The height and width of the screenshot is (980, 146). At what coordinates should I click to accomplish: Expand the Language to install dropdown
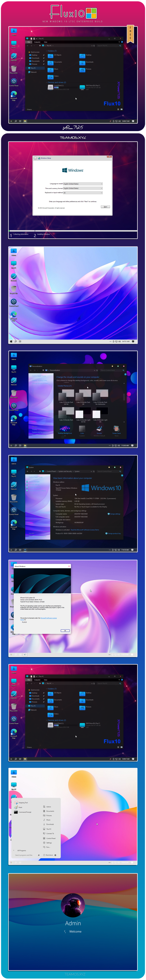tap(83, 184)
